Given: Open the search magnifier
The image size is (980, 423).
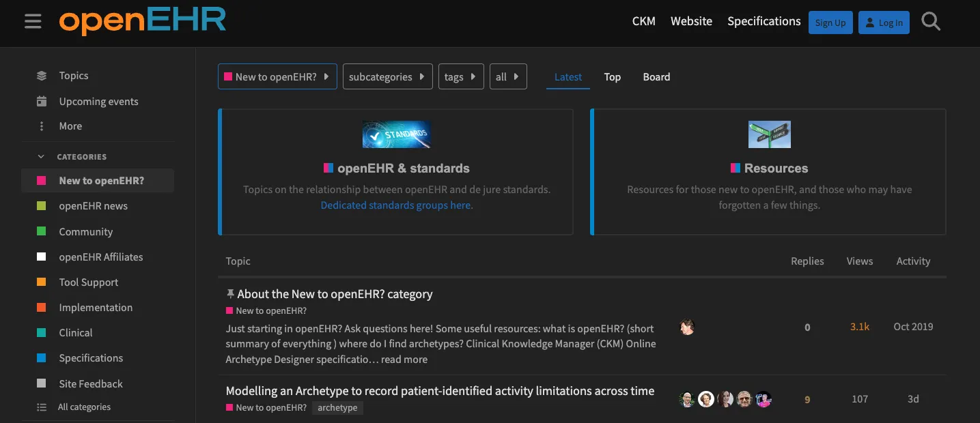Looking at the screenshot, I should click(930, 21).
